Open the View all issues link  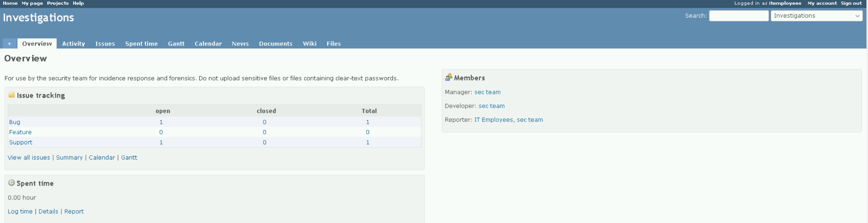point(29,157)
